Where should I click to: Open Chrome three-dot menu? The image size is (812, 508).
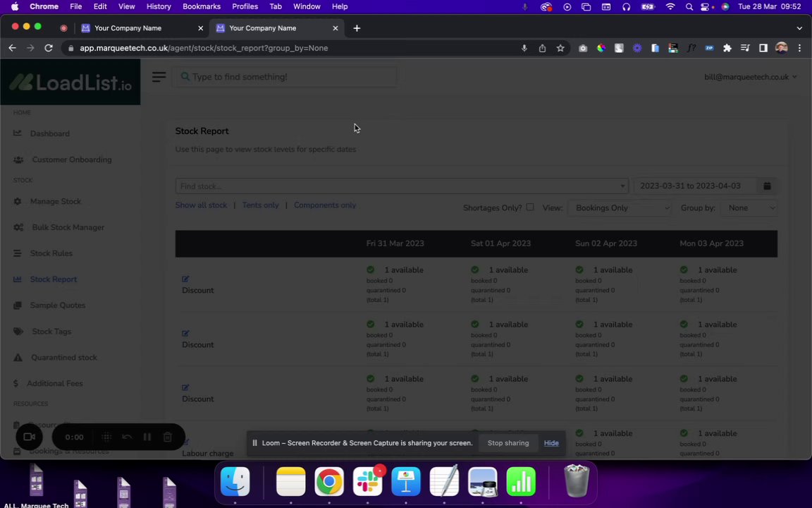tap(799, 48)
